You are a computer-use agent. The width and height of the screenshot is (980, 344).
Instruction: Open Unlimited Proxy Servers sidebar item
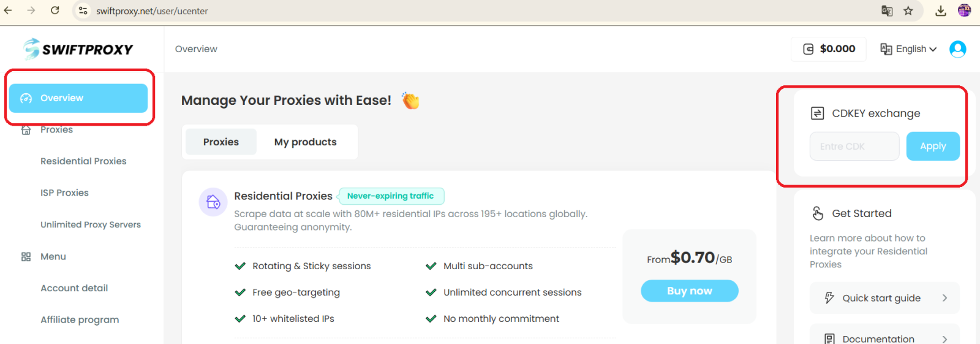[91, 224]
